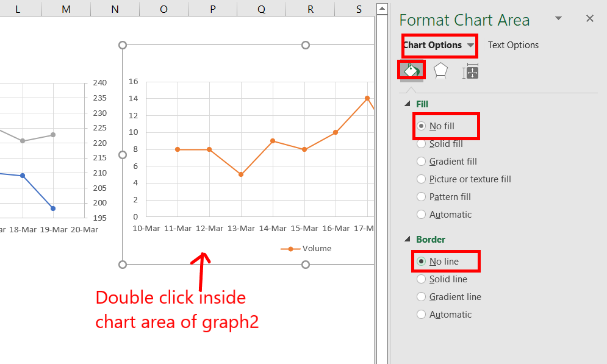Select column O header
The image size is (607, 364).
(x=163, y=9)
